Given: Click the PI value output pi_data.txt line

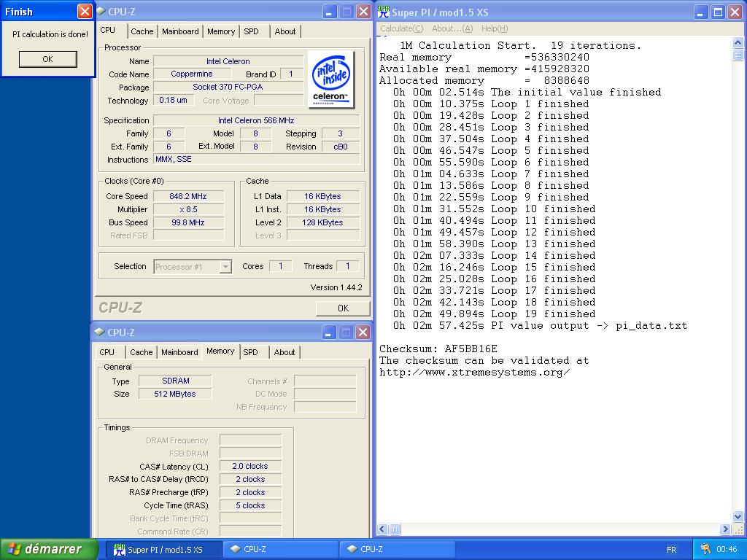Looking at the screenshot, I should [541, 326].
